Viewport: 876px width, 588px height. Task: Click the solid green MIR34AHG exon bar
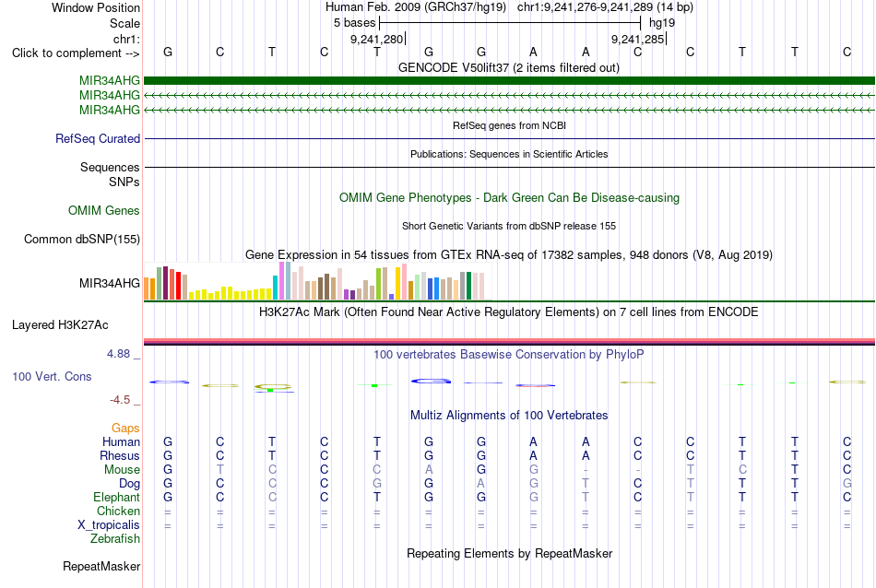[509, 81]
